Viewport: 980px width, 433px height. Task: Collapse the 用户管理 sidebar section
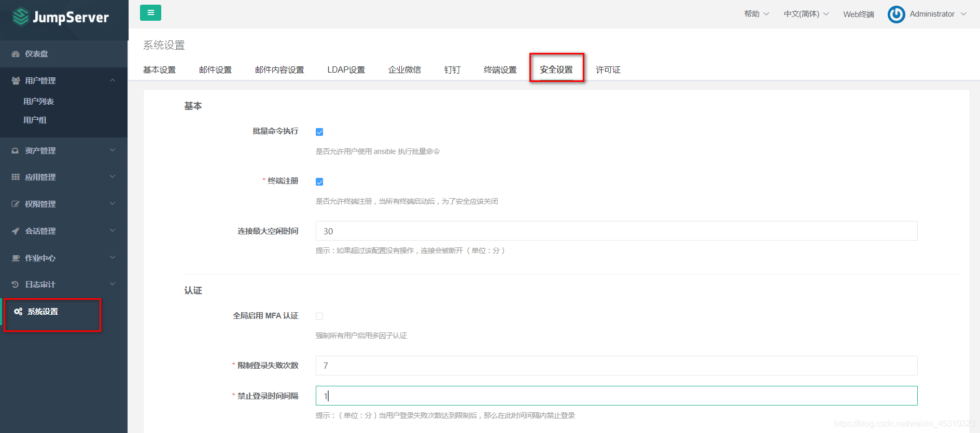tap(64, 80)
